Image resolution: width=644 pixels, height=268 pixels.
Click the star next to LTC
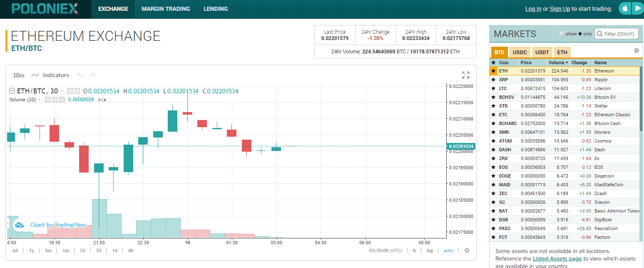(493, 88)
